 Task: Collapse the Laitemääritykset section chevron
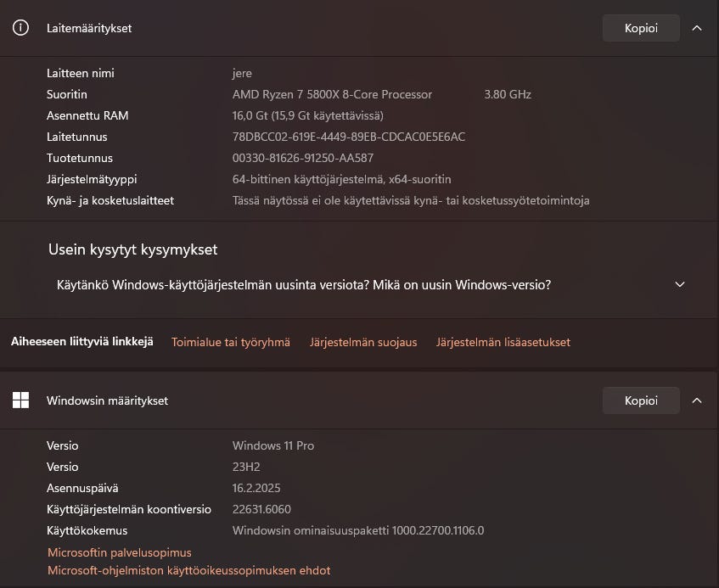(x=697, y=28)
